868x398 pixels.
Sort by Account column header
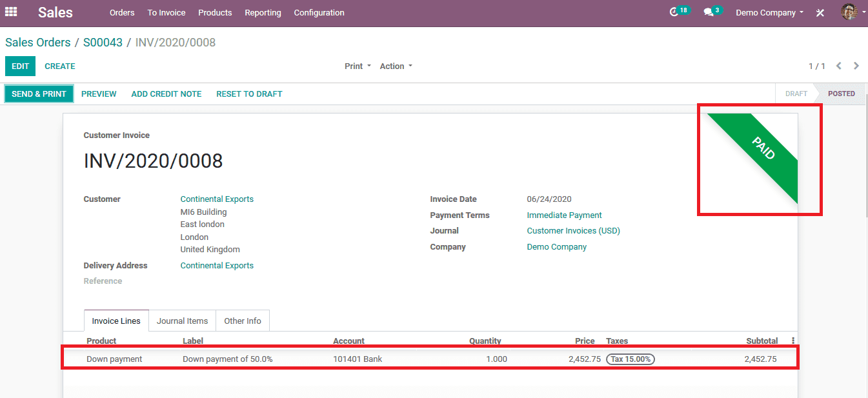point(348,341)
